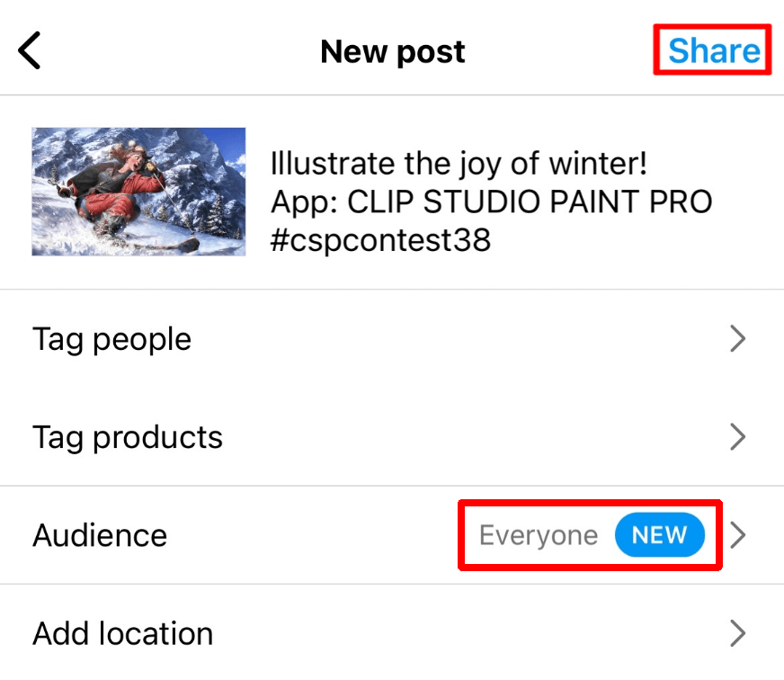Share the new post

(714, 51)
